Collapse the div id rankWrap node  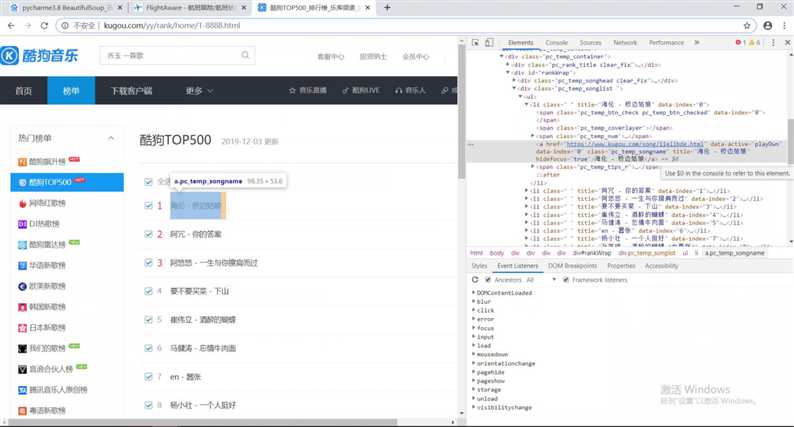508,72
